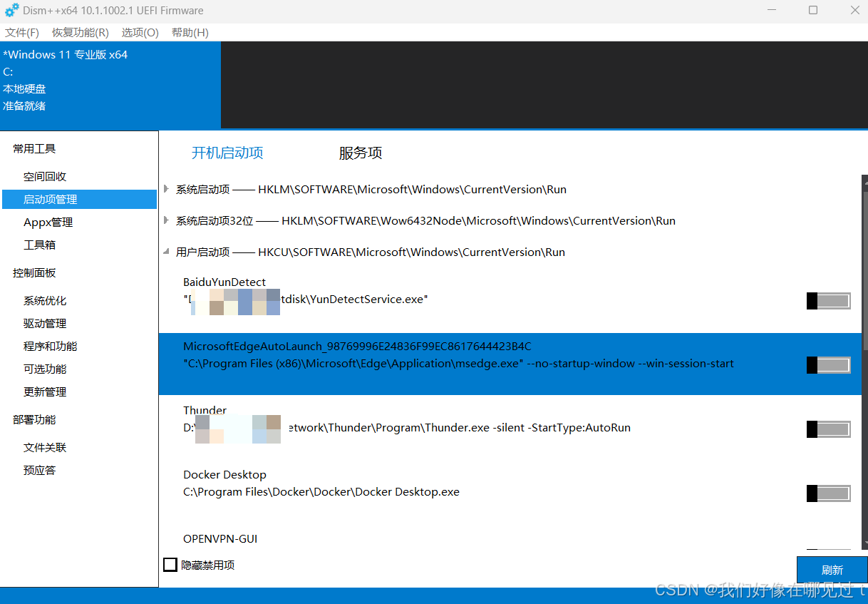Toggle the Docker Desktop startup switch
868x604 pixels.
pos(828,493)
